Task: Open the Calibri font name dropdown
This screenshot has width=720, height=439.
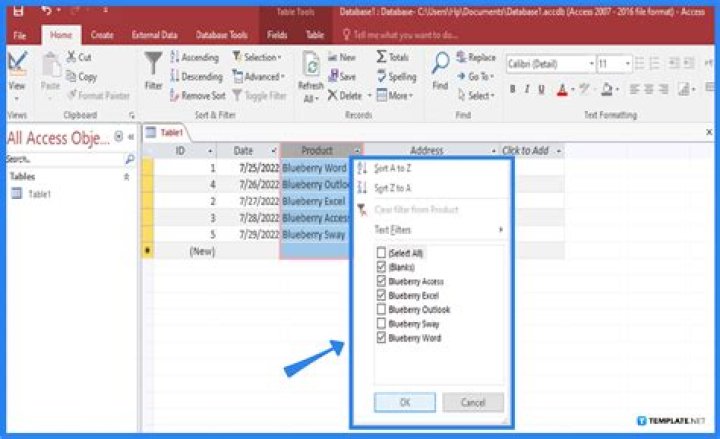Action: 591,63
